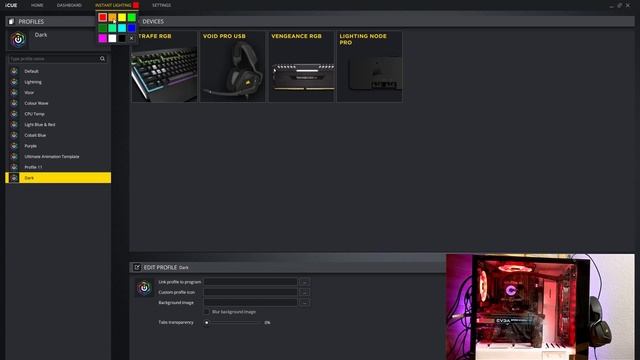Pick the black lighting swatch
640x360 pixels.
coord(122,38)
